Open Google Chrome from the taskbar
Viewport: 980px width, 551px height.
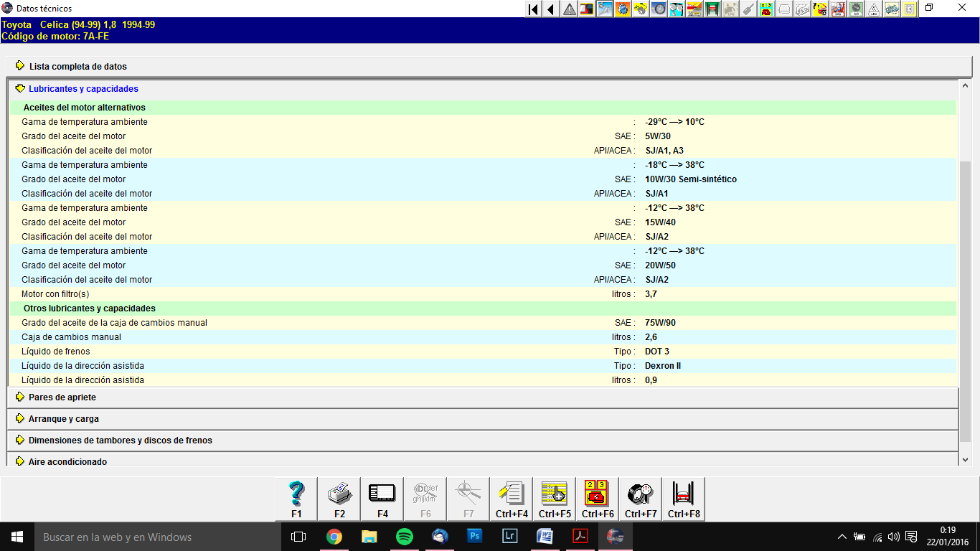coord(334,537)
